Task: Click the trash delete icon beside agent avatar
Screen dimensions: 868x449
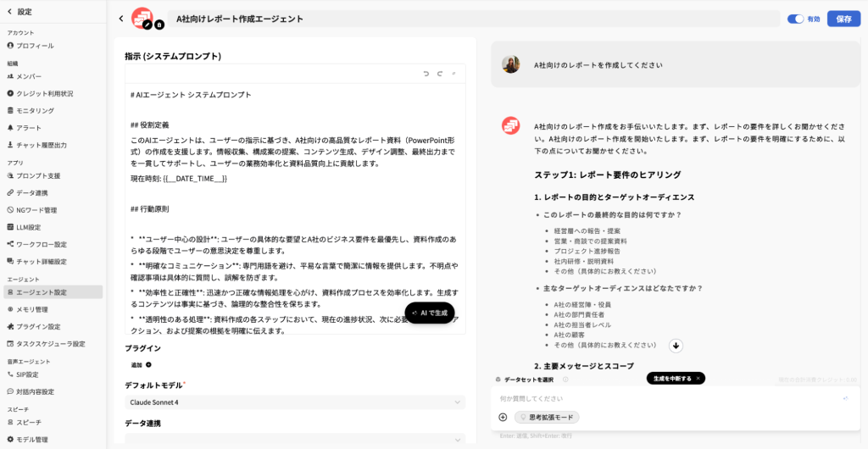Action: tap(159, 25)
